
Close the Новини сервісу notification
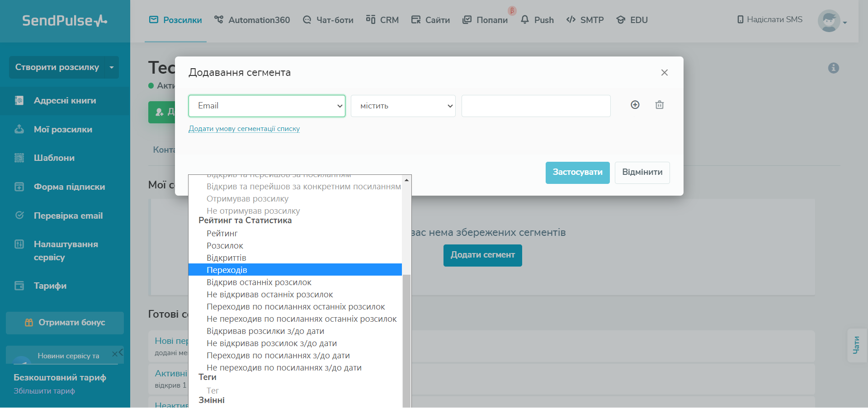pos(115,353)
